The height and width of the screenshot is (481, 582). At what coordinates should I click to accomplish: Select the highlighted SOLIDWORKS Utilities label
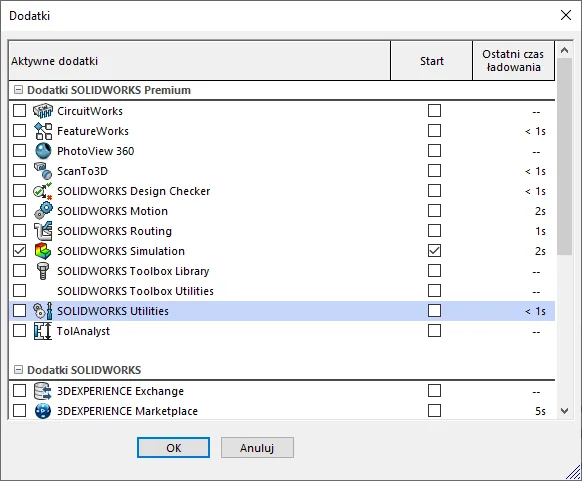(x=113, y=311)
